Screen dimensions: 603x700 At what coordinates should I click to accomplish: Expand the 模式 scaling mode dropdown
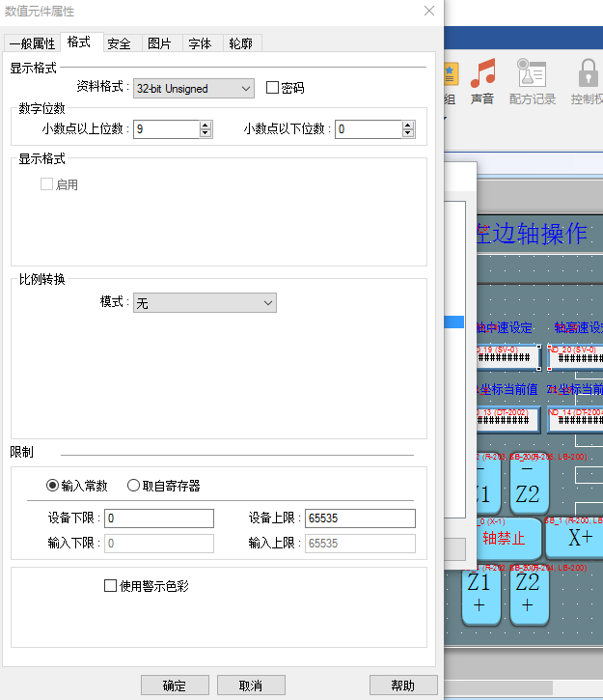click(205, 303)
